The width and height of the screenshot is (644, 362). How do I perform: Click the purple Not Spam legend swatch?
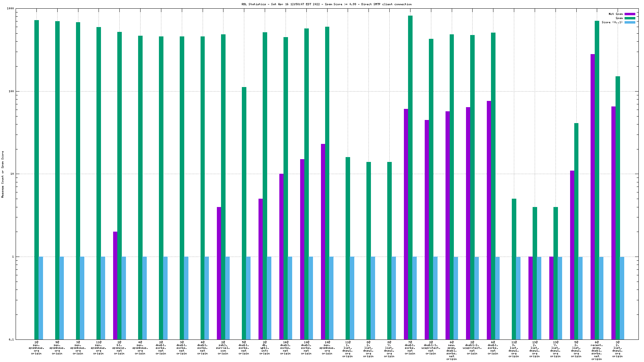(x=630, y=14)
